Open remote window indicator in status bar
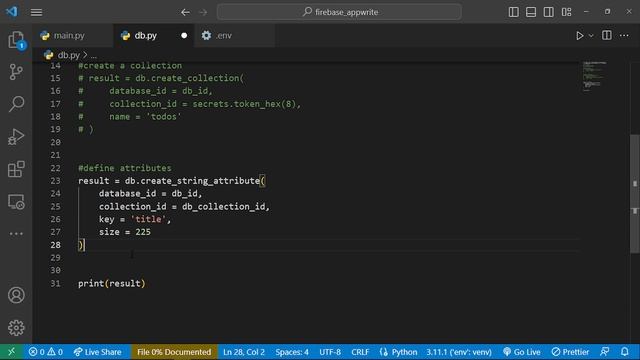 [11, 352]
